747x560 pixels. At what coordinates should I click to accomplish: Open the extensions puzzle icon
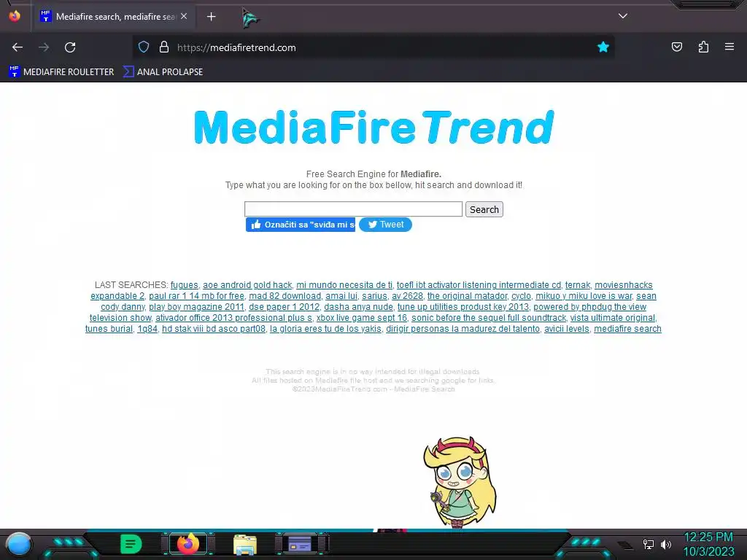[x=703, y=47]
